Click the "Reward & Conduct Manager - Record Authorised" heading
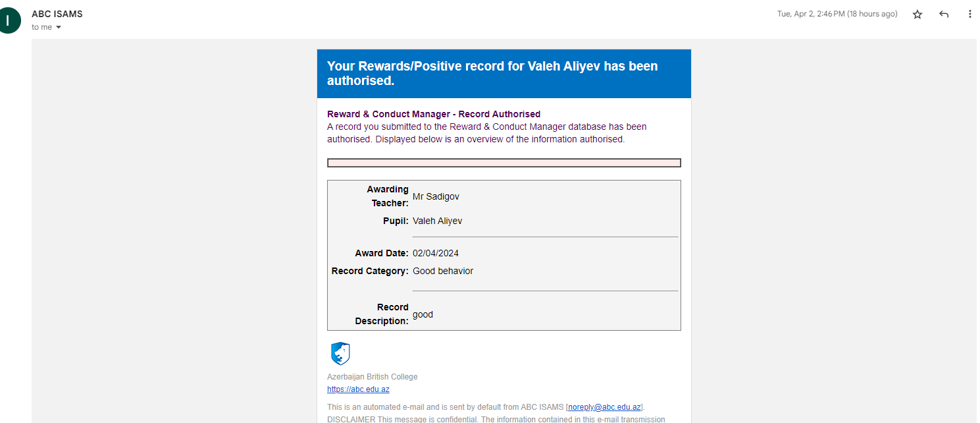This screenshot has width=980, height=423. point(433,114)
